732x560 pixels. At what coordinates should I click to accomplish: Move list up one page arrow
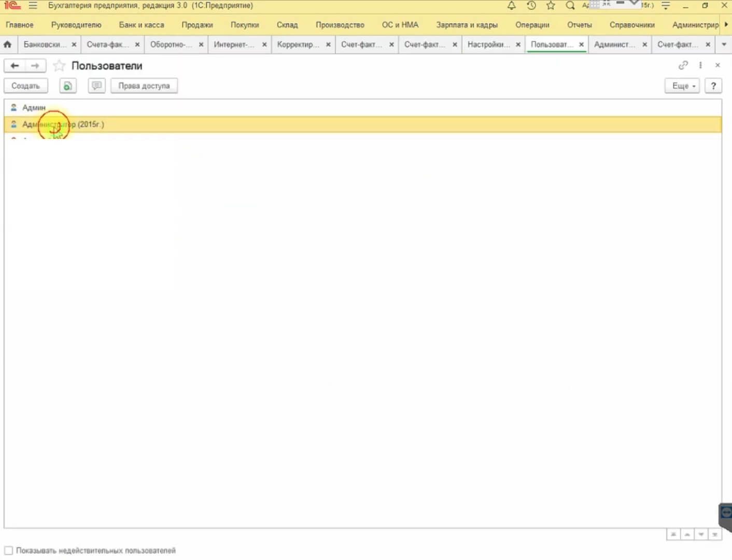point(687,535)
